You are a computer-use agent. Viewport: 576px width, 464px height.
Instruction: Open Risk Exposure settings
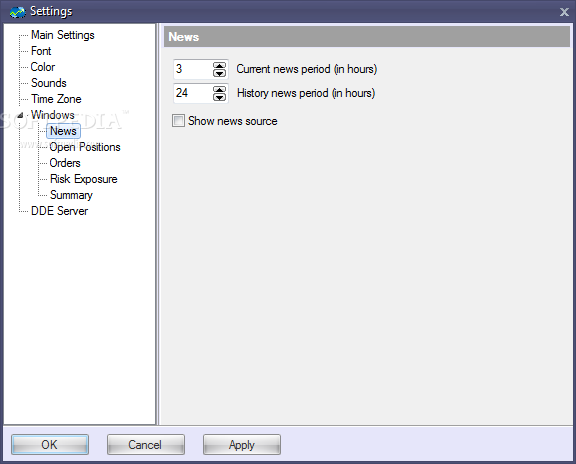point(84,179)
